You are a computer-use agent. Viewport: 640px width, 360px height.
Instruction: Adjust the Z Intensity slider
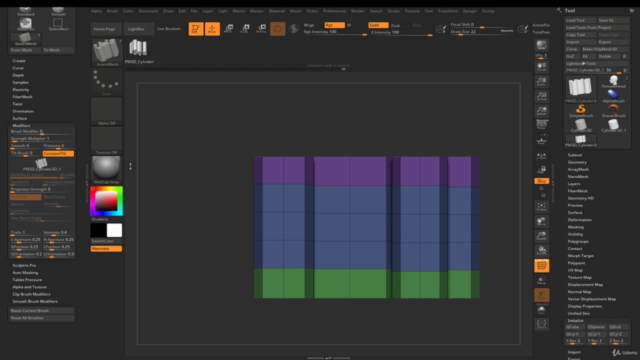[x=401, y=32]
